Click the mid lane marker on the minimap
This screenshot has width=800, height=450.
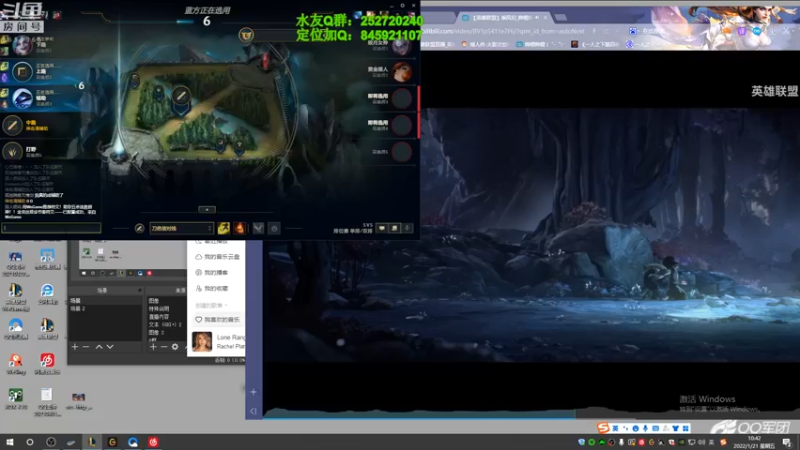pyautogui.click(x=181, y=96)
